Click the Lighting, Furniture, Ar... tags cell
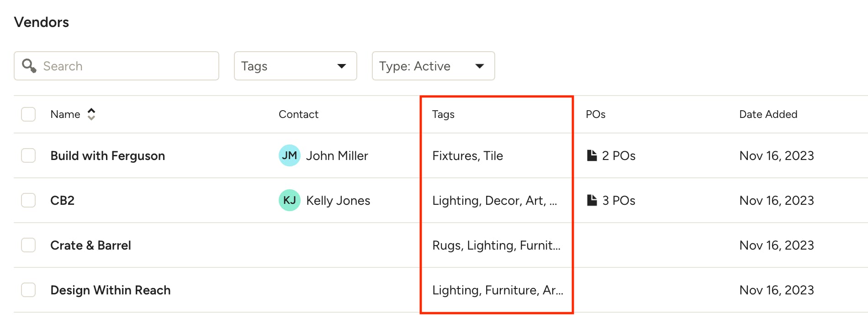 [498, 290]
